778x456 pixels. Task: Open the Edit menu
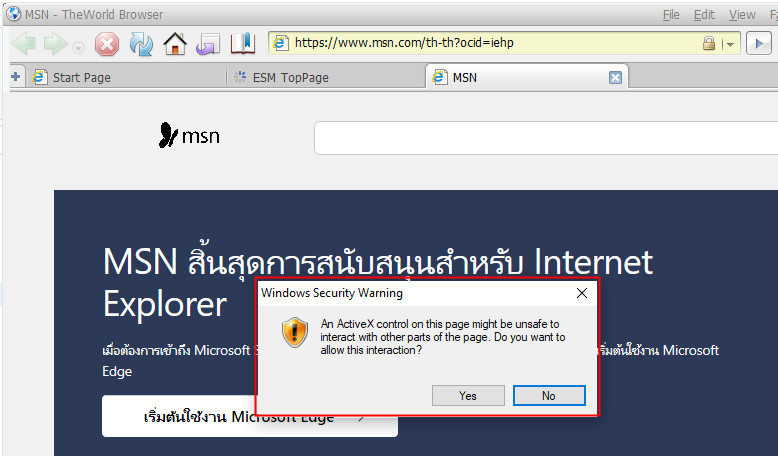(x=704, y=15)
